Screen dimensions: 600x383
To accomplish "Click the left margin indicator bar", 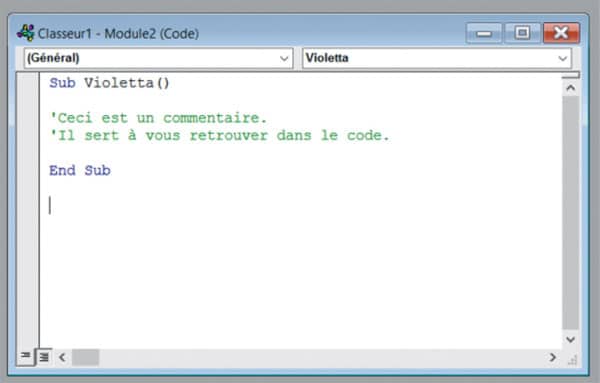I will [28, 210].
